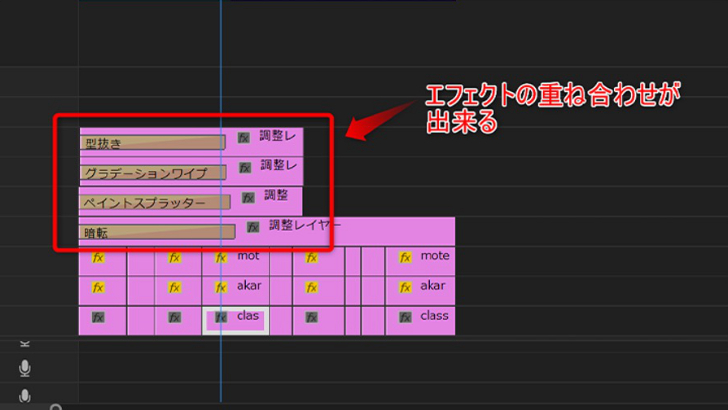Select the 型抜き effect label bar
The image size is (728, 410).
tap(153, 143)
